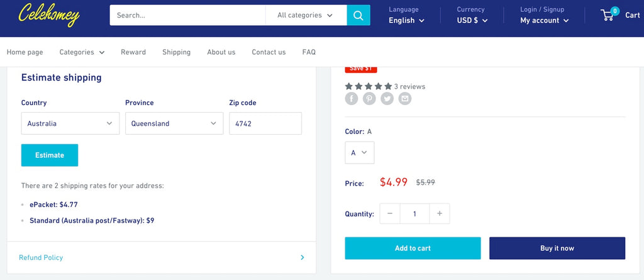Expand the All categories search filter
This screenshot has height=280, width=644.
306,15
